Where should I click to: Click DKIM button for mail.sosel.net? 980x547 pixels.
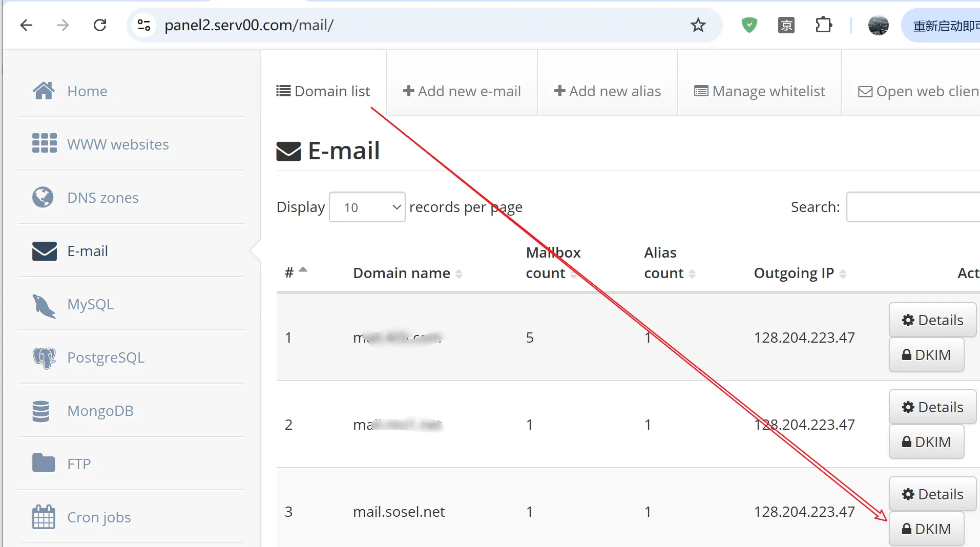pos(926,529)
